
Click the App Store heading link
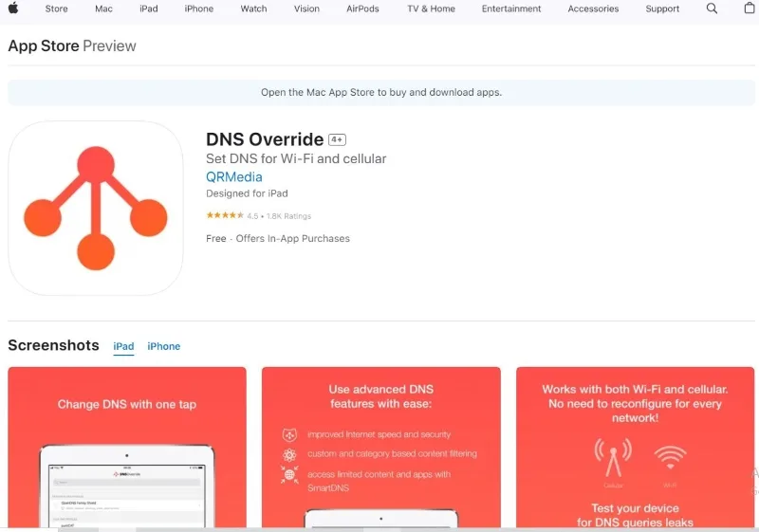(44, 46)
